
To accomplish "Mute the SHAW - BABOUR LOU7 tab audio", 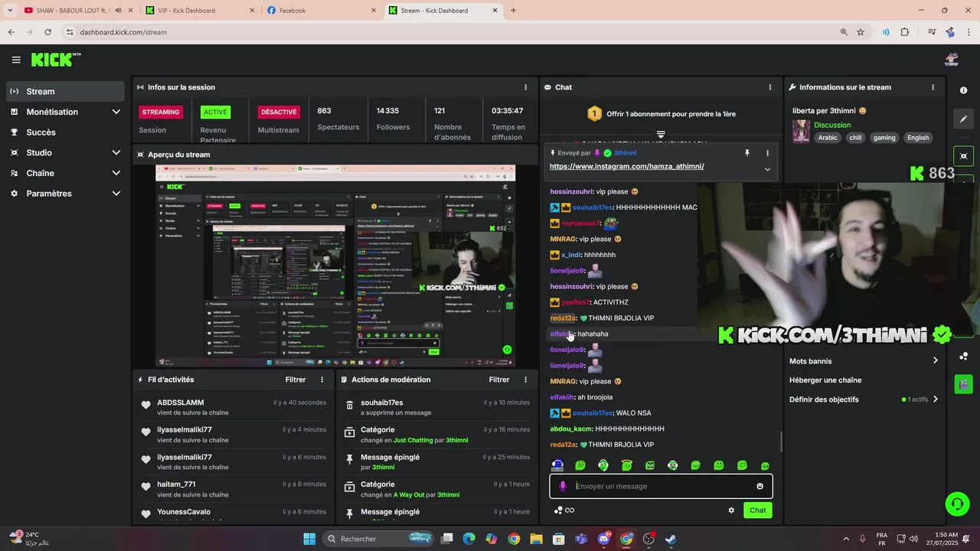I will (x=118, y=11).
